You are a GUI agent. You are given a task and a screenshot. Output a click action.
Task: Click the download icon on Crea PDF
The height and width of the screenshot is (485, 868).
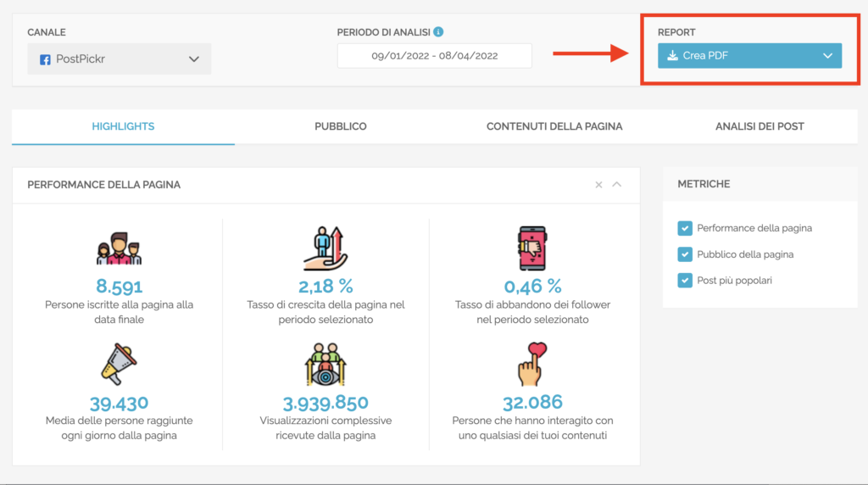[672, 55]
